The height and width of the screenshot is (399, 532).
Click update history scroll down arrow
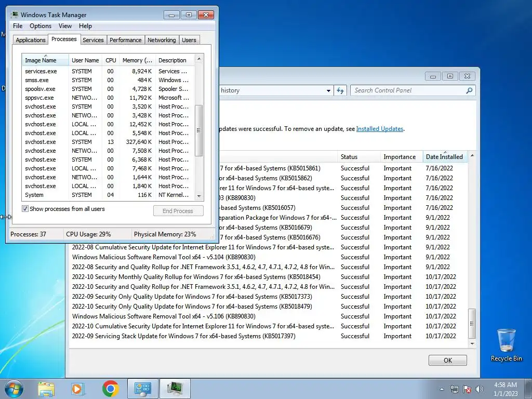(472, 344)
